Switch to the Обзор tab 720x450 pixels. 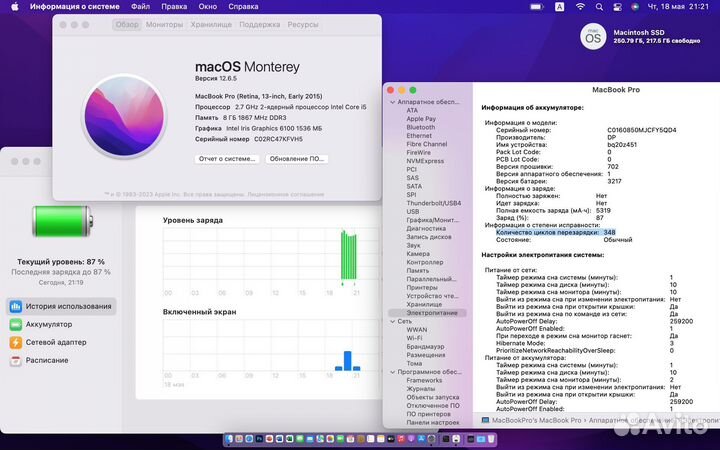click(127, 24)
